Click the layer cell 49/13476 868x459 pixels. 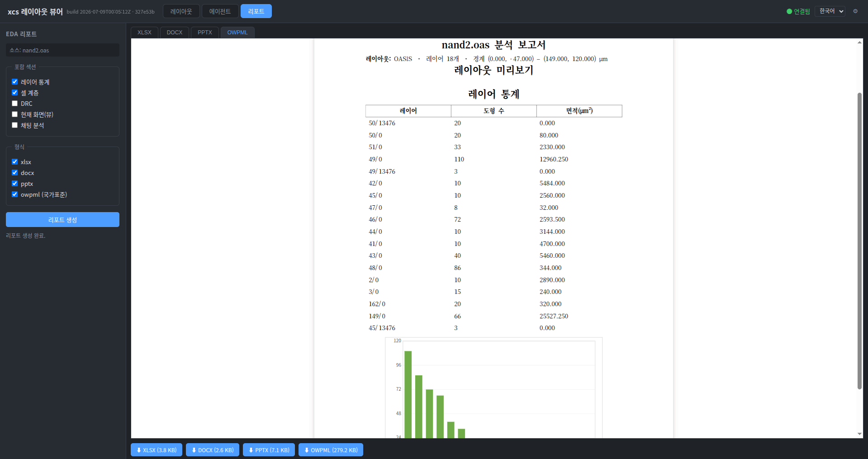pyautogui.click(x=382, y=171)
